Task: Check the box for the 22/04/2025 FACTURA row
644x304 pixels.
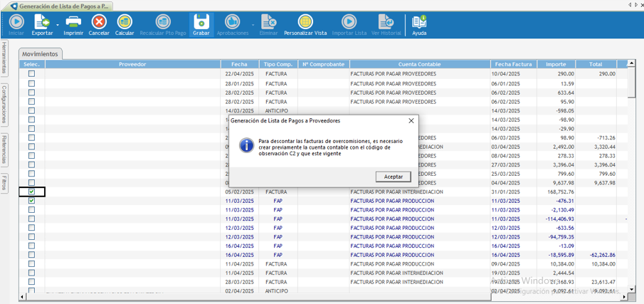Action: coord(31,74)
